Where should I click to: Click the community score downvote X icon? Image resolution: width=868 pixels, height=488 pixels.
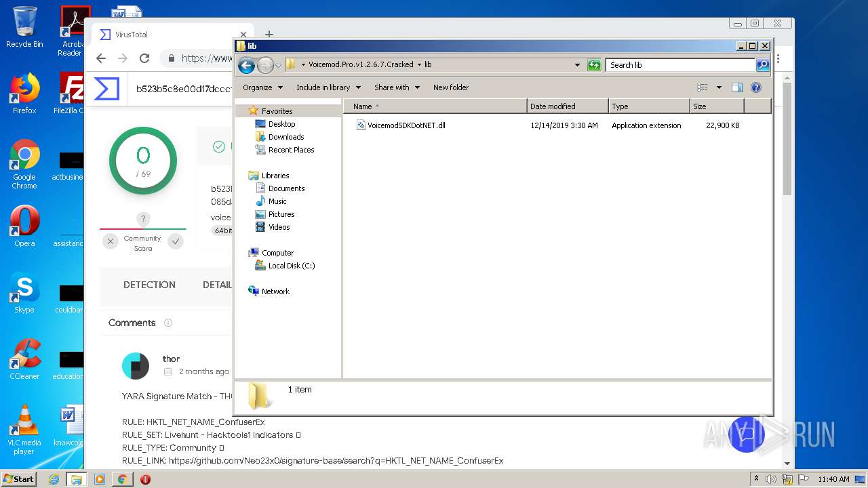click(111, 241)
